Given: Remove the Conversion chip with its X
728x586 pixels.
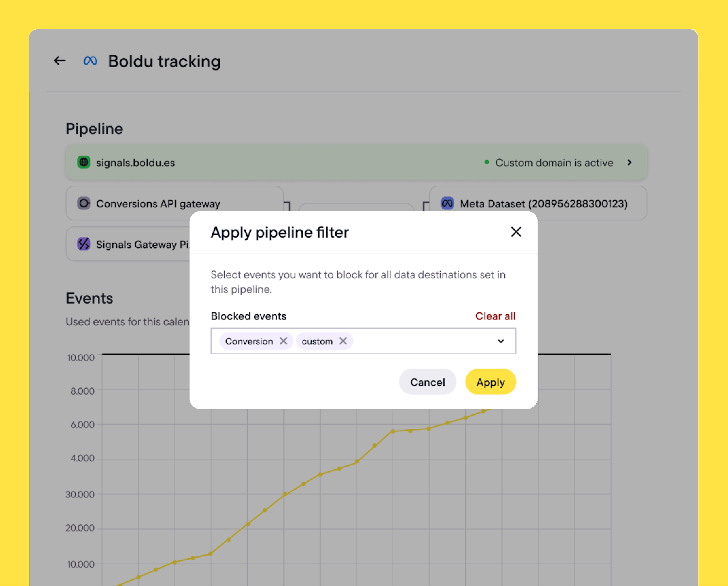Looking at the screenshot, I should [x=283, y=341].
